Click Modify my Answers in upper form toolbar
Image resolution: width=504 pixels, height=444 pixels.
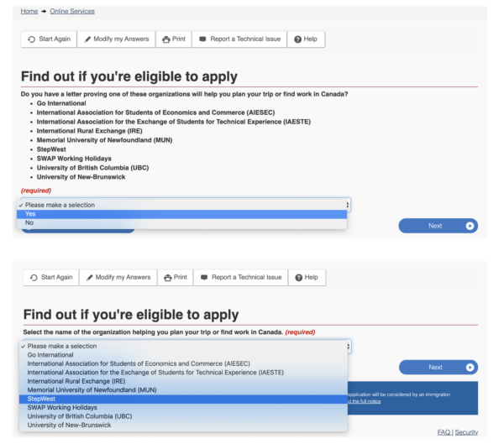tap(117, 39)
